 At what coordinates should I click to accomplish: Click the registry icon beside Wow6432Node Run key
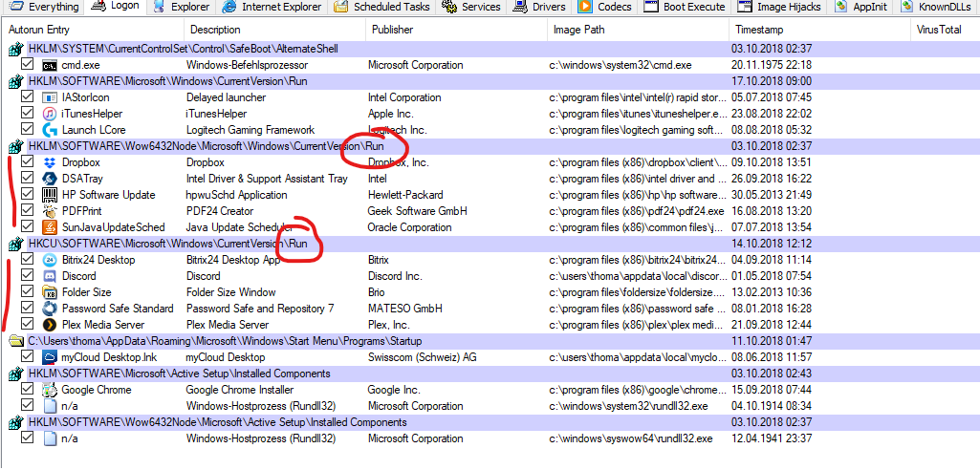[15, 147]
